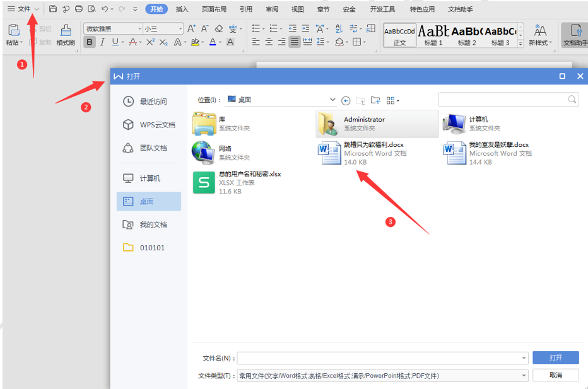Screen dimensions: 588x389
Task: Click the 打开 button
Action: [x=555, y=357]
